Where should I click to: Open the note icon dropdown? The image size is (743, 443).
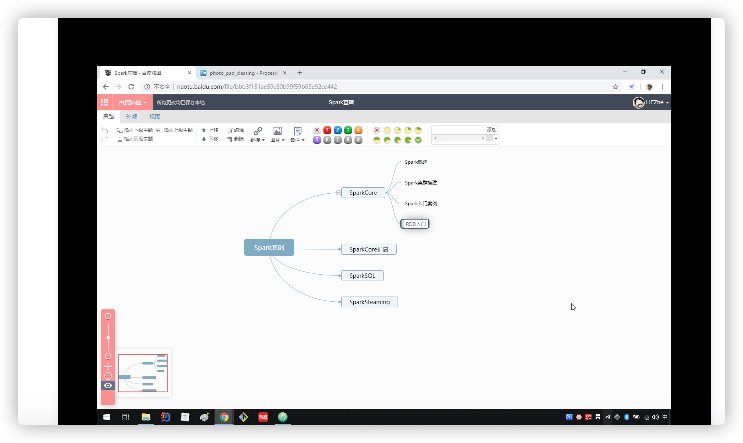click(x=298, y=134)
